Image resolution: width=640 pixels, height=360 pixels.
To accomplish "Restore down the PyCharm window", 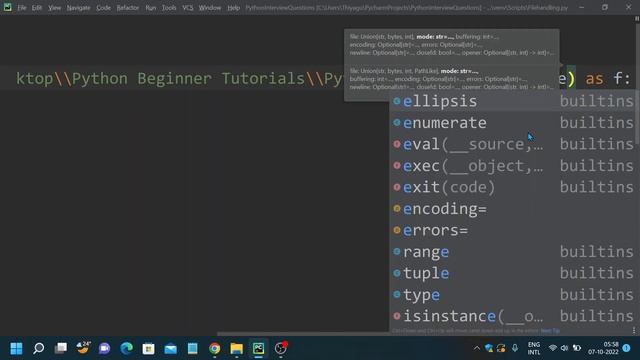I will pos(605,7).
